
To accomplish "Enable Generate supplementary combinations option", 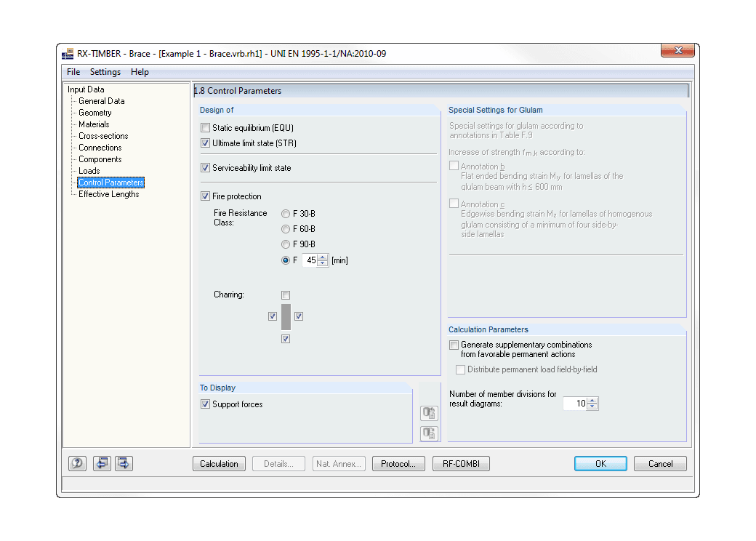I will tap(454, 345).
